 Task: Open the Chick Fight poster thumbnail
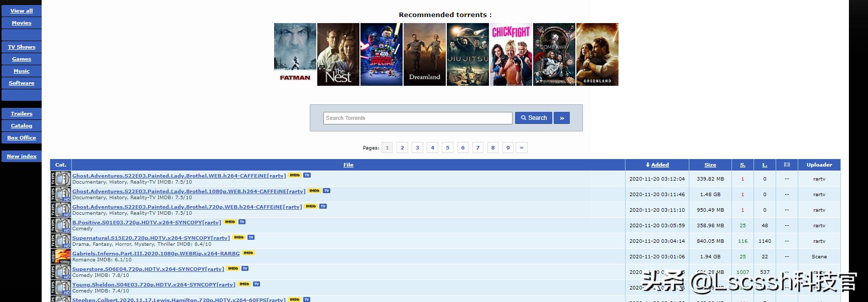511,54
